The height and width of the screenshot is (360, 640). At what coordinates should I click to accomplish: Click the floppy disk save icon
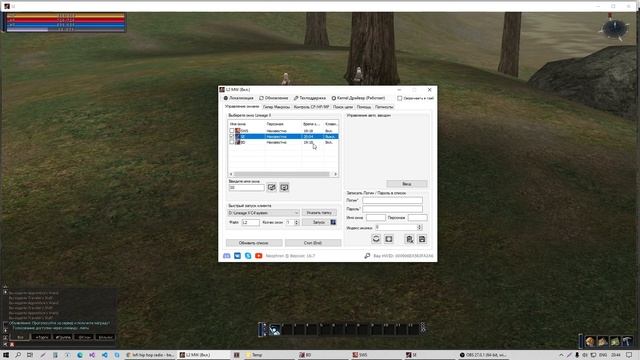click(x=422, y=239)
